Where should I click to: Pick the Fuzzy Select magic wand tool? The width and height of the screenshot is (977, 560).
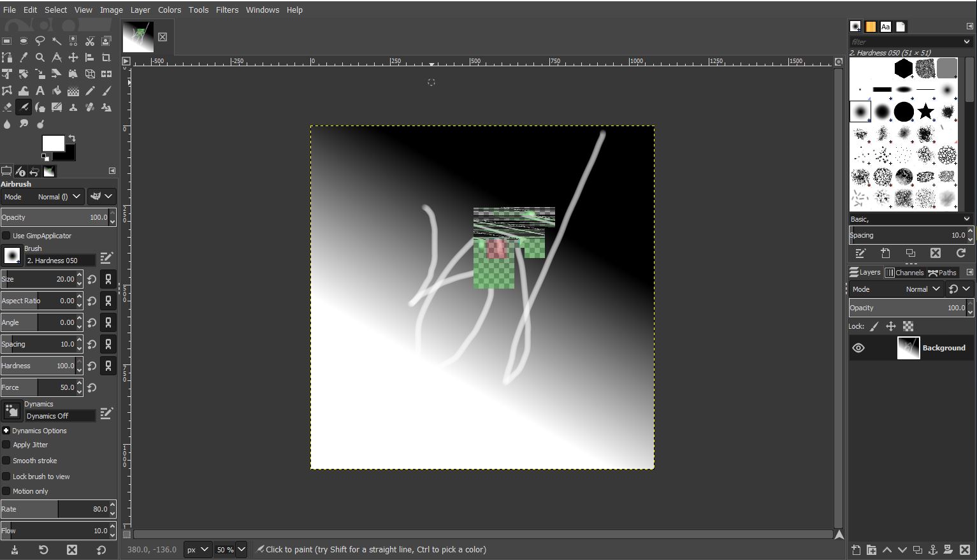(x=57, y=41)
